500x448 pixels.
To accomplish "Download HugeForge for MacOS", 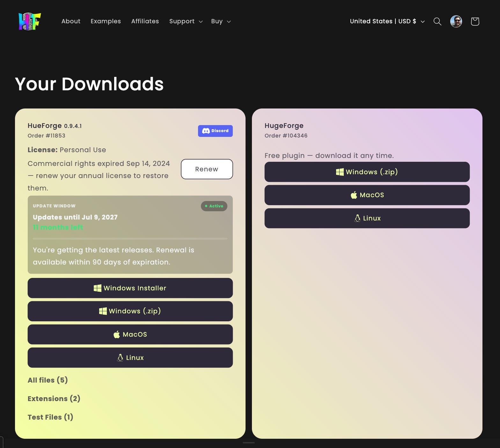I will tap(367, 195).
